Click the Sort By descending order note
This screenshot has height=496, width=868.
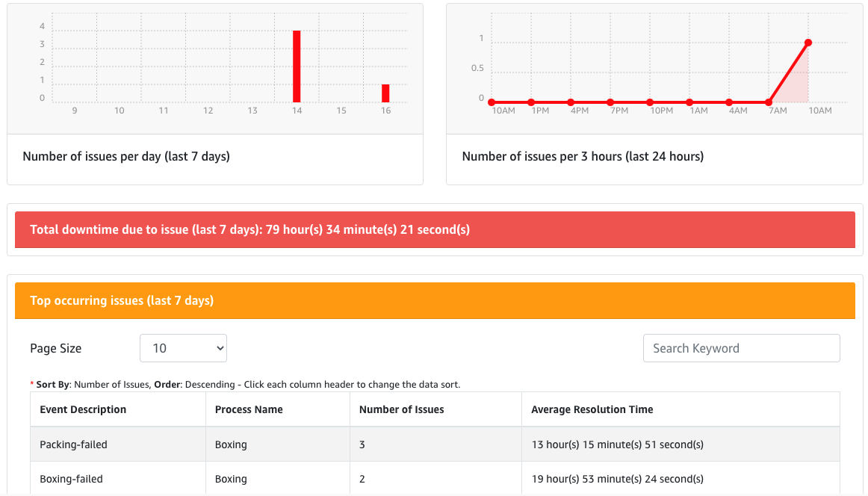tap(247, 384)
